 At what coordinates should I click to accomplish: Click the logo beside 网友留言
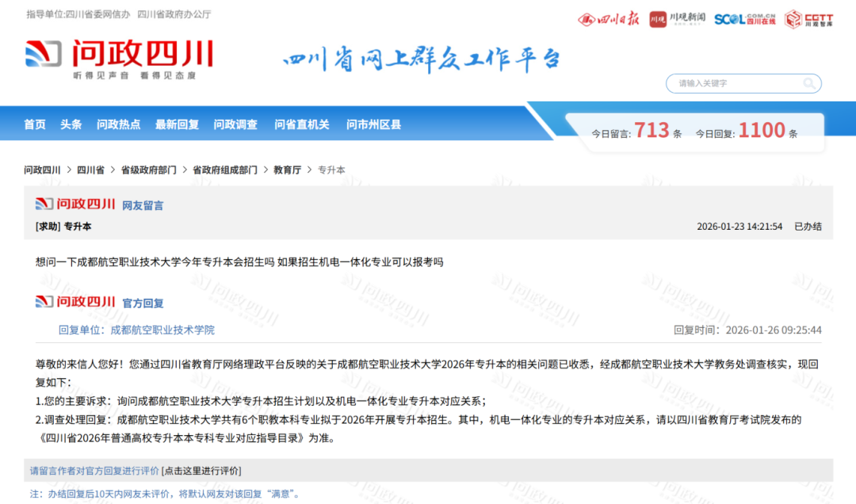tap(75, 204)
